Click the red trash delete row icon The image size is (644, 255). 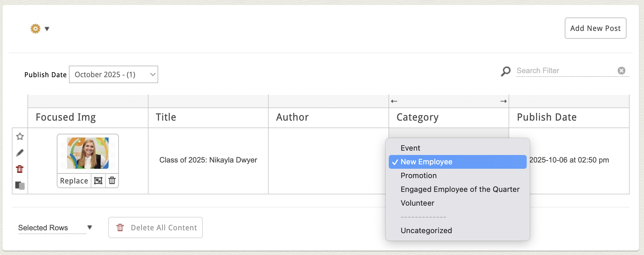20,169
